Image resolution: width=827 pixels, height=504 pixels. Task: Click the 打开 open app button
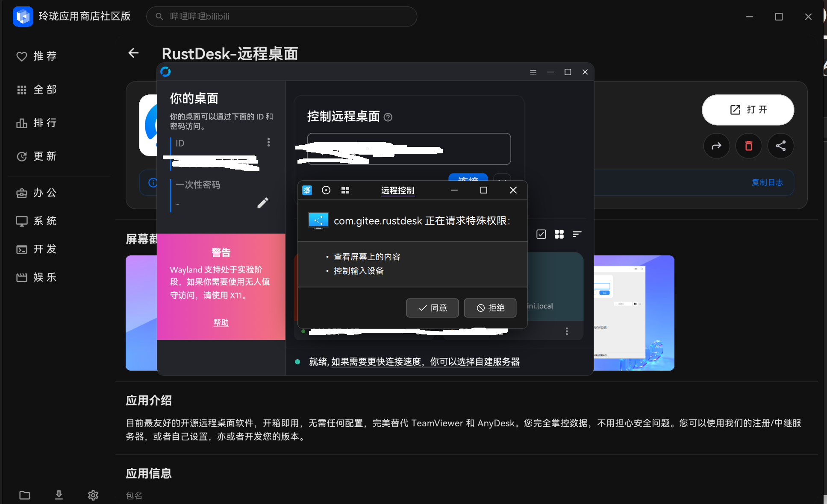pyautogui.click(x=748, y=110)
